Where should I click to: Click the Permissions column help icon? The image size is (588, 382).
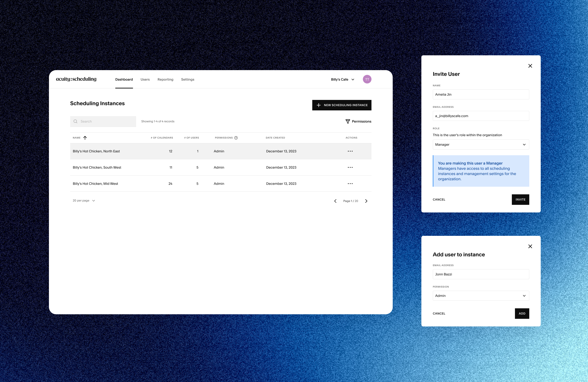click(x=236, y=138)
